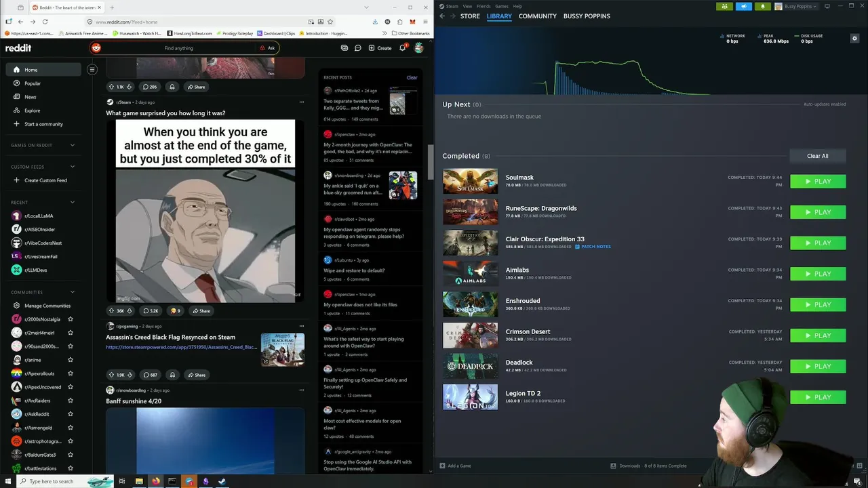Favorite r/anime with star toggle
868x488 pixels.
(71, 360)
